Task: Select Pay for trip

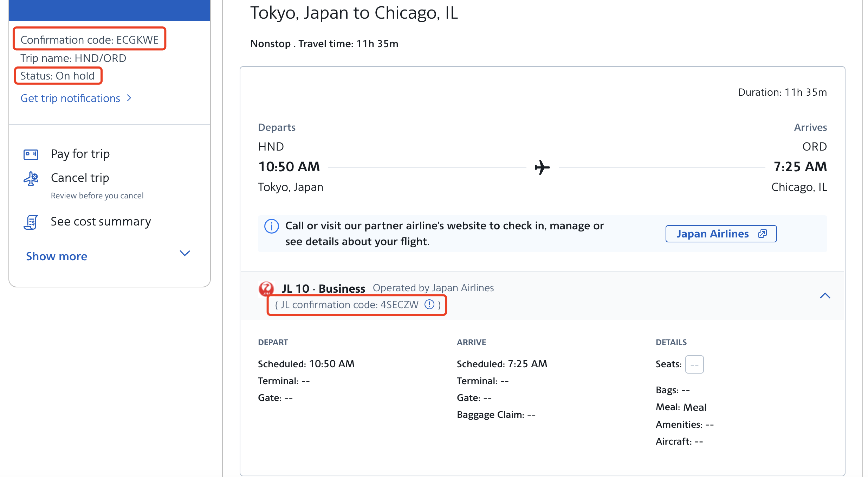Action: [80, 154]
